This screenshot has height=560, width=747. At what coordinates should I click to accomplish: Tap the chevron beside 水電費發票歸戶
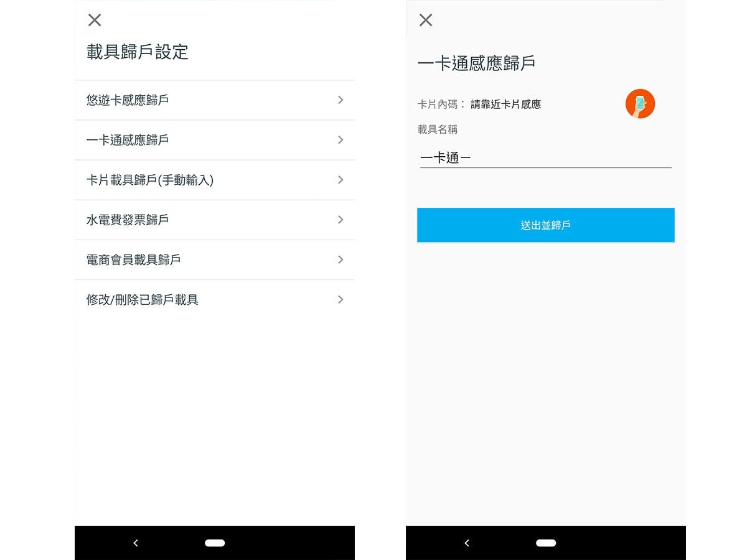pos(341,220)
